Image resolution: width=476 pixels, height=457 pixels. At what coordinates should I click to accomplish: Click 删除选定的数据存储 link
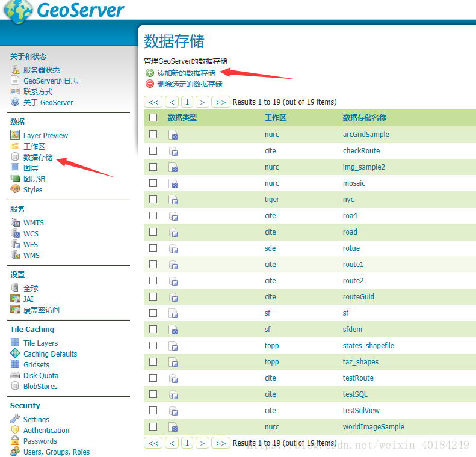190,84
